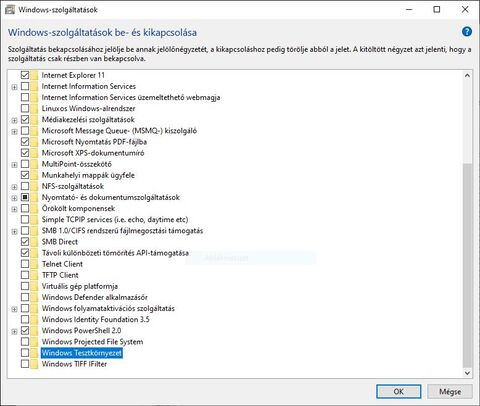Select the folder icon beside Windows Tesztkörnyezet

pyautogui.click(x=34, y=353)
